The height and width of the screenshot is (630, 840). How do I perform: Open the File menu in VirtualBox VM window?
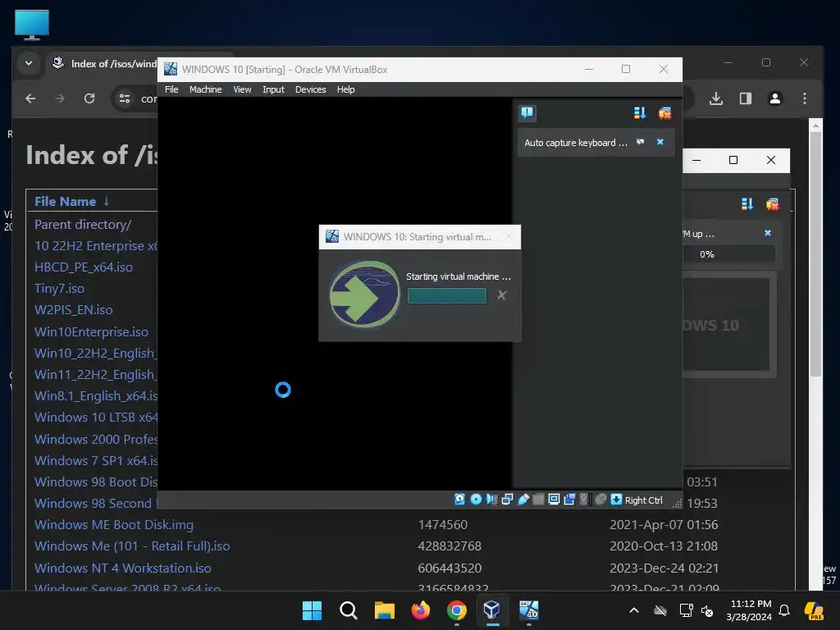coord(171,89)
